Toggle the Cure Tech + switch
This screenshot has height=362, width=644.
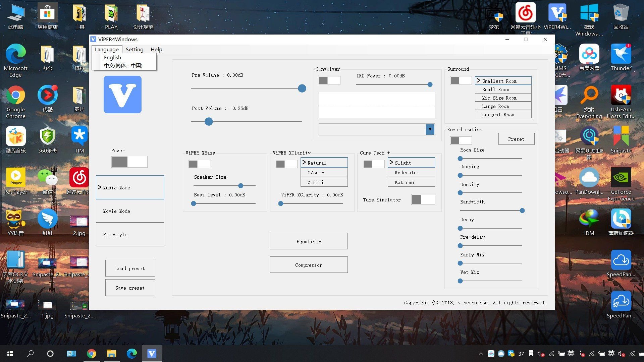(374, 164)
